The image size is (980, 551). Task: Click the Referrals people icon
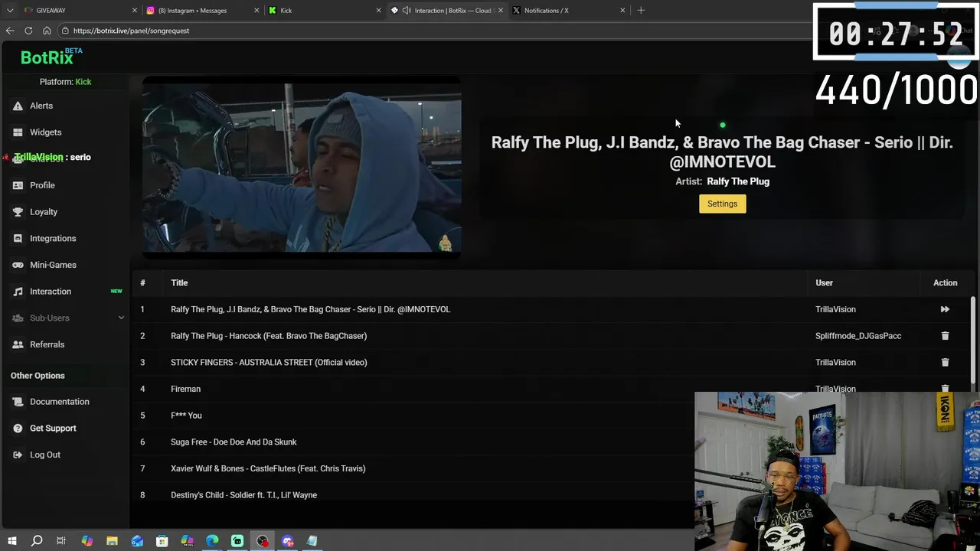click(x=18, y=344)
